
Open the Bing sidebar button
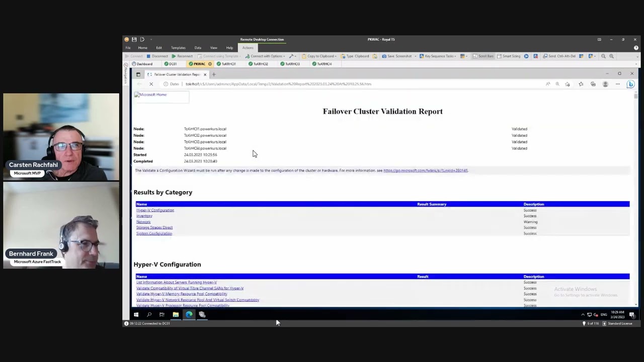[x=630, y=84]
